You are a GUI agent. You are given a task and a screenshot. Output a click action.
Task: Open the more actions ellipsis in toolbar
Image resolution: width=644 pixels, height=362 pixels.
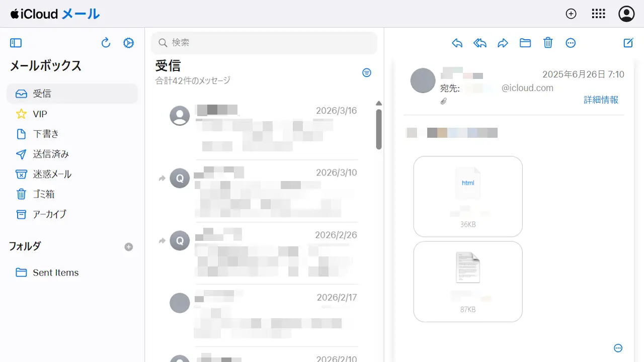pos(571,43)
